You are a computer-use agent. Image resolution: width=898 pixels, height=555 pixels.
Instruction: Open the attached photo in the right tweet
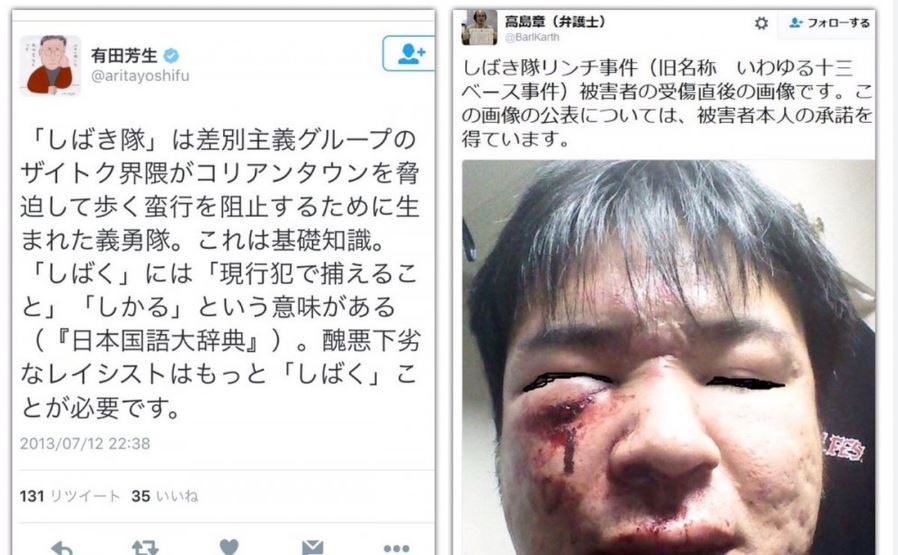668,357
